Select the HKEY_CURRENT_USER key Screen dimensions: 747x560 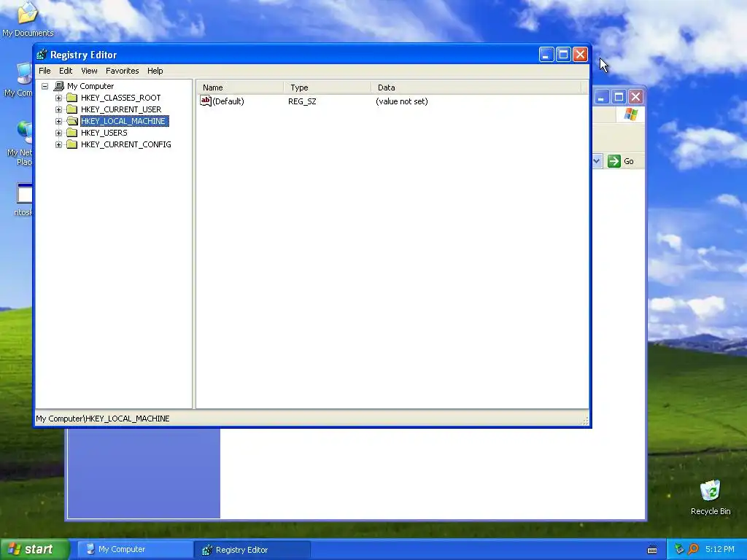point(121,109)
